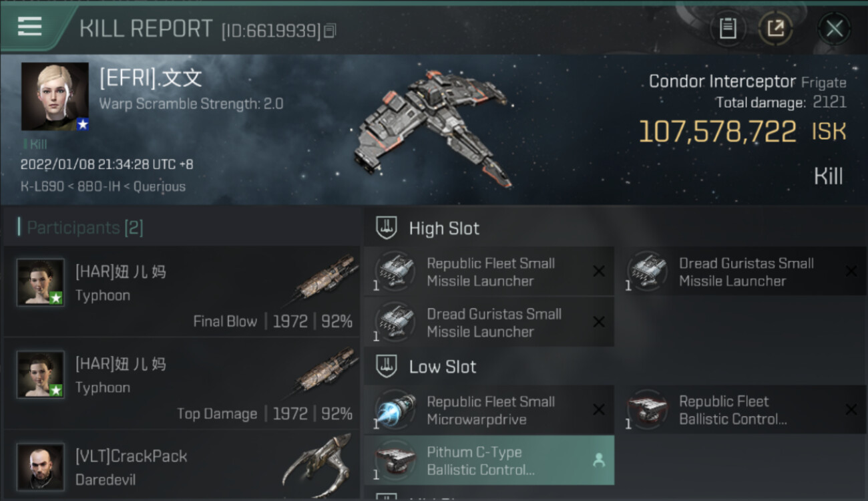View the CrackPack Daredevil pilot portrait
Viewport: 868px width, 501px height.
[x=41, y=466]
